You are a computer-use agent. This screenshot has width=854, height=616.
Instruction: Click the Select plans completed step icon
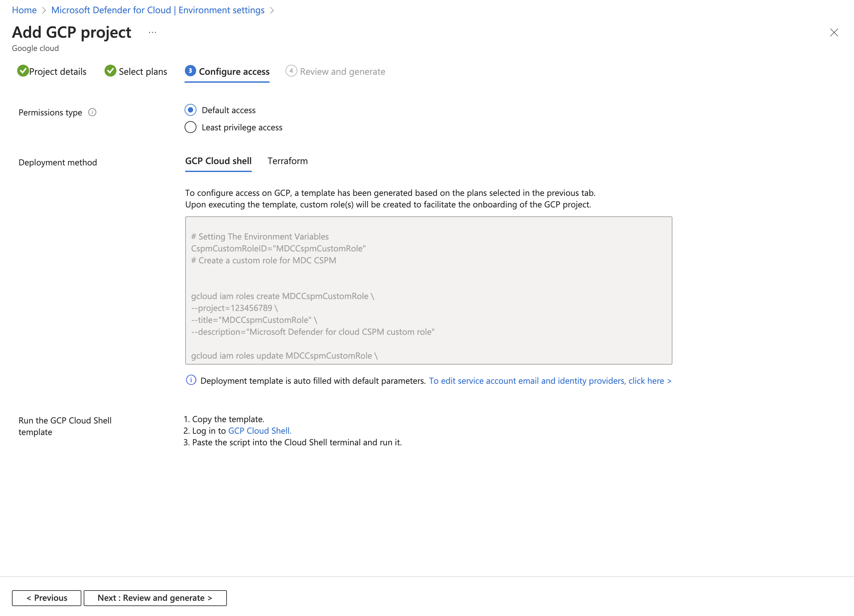110,71
